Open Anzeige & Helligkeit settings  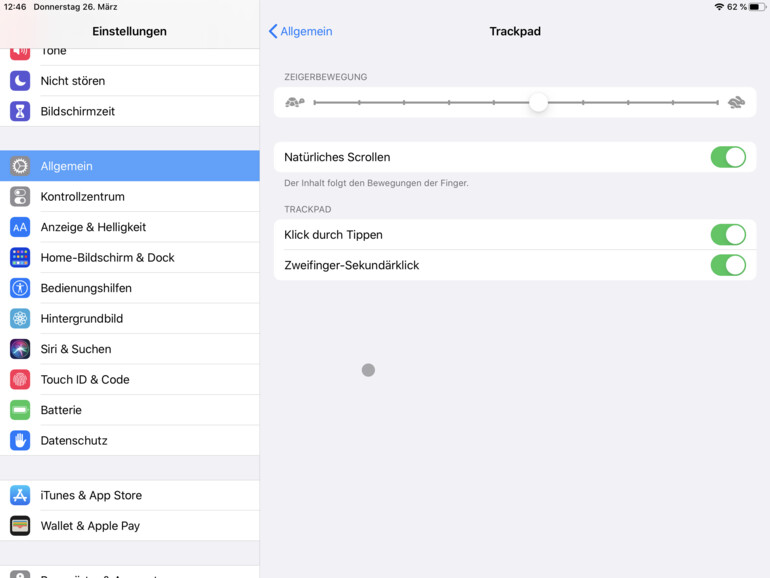click(93, 227)
